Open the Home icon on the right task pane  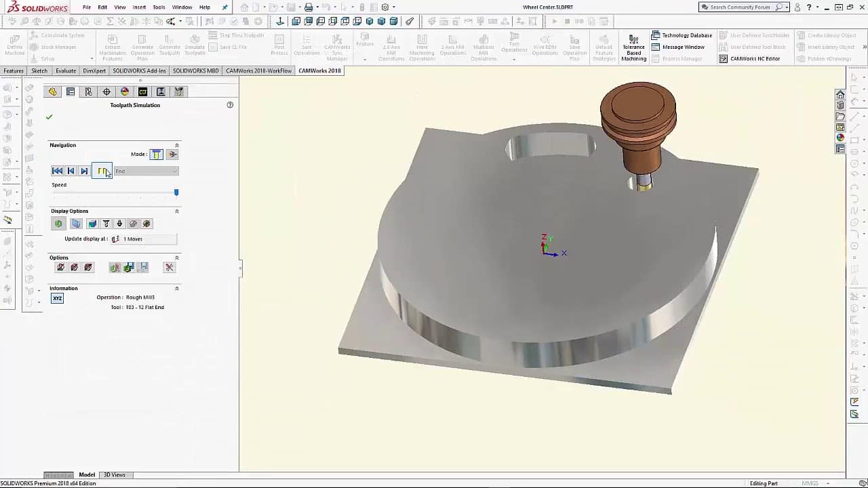pos(840,94)
